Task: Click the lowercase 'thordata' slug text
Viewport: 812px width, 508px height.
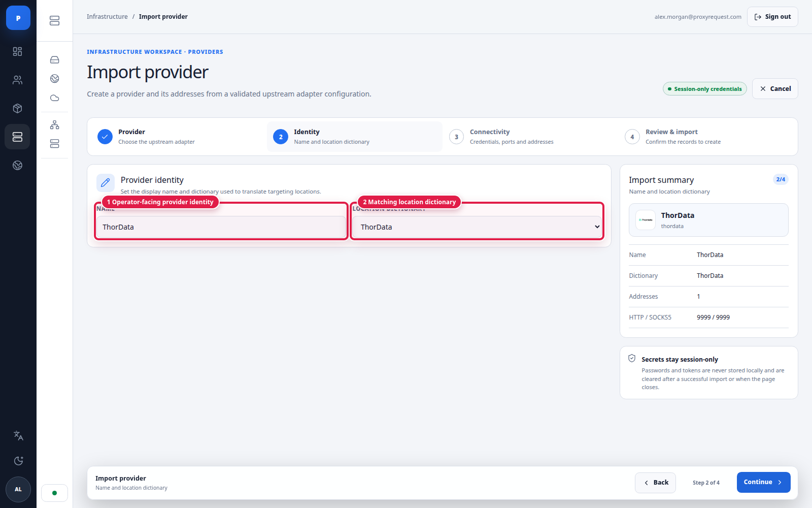Action: coord(672,226)
